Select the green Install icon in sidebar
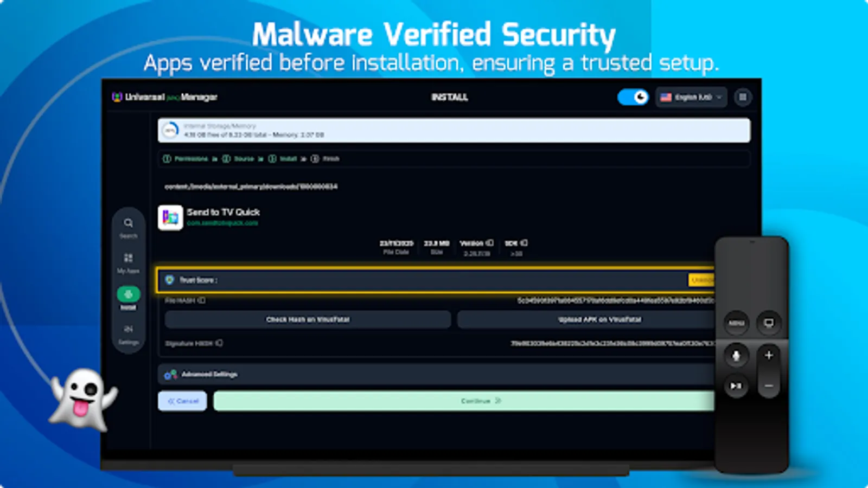The width and height of the screenshot is (868, 488). click(x=129, y=294)
